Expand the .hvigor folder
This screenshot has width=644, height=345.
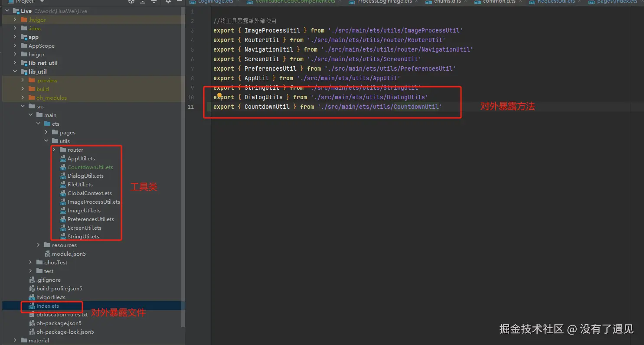[15, 20]
